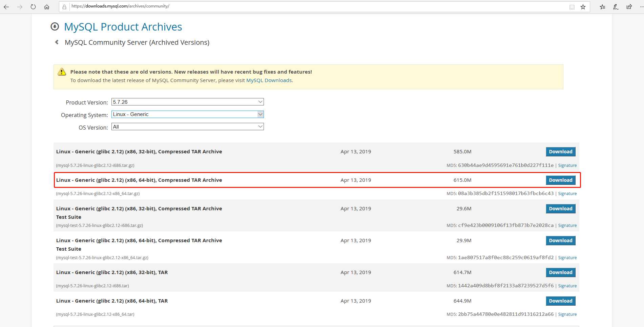This screenshot has height=327, width=644.
Task: Open Signature link for MD5 630b44ae9d4595691e761b0d227f111e
Action: 567,166
